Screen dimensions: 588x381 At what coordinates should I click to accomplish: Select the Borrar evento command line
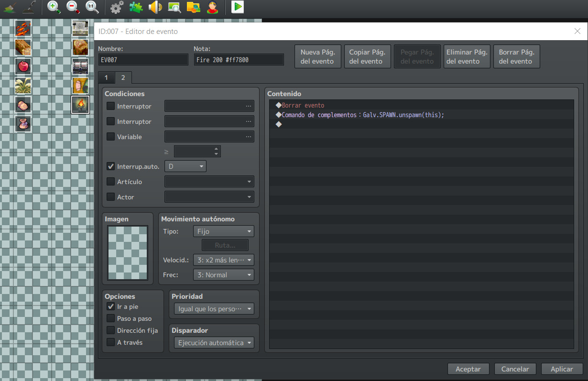pyautogui.click(x=421, y=105)
